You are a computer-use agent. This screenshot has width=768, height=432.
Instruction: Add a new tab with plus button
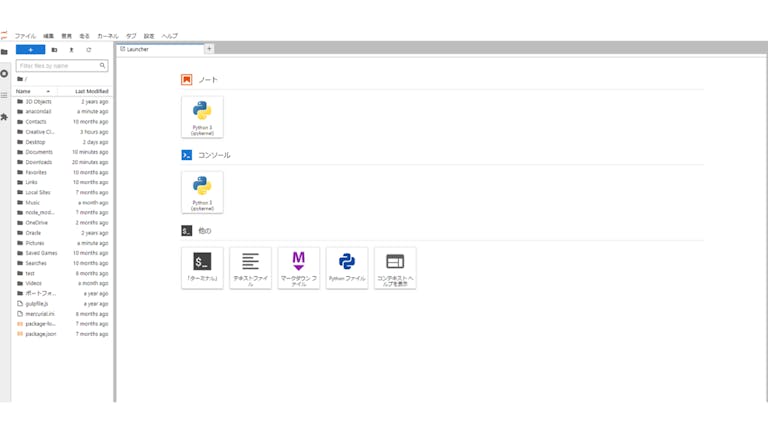[x=209, y=48]
